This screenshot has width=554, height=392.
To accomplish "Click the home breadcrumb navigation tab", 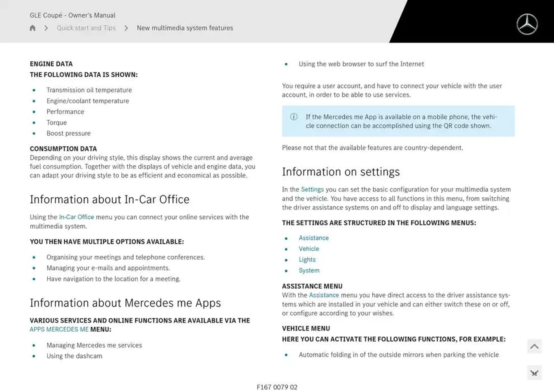I will [x=33, y=28].
